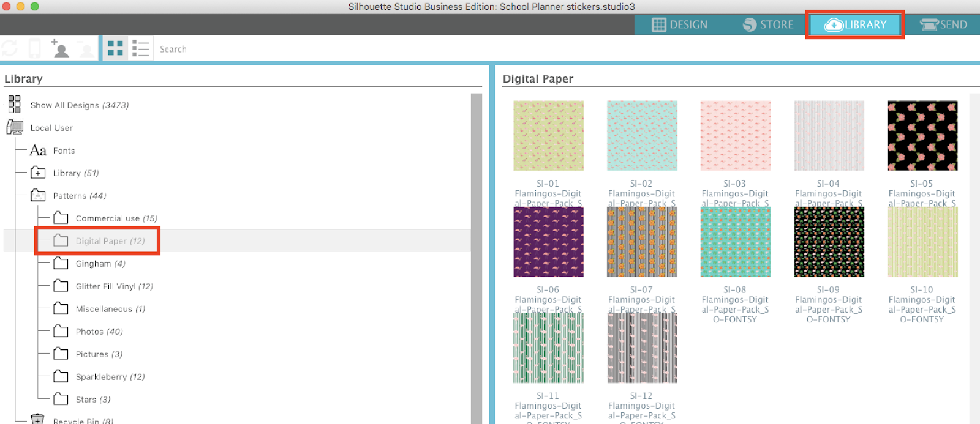Click the SI-09 Flamingos-Digital-Paper-Pack label
The height and width of the screenshot is (424, 980).
(829, 305)
